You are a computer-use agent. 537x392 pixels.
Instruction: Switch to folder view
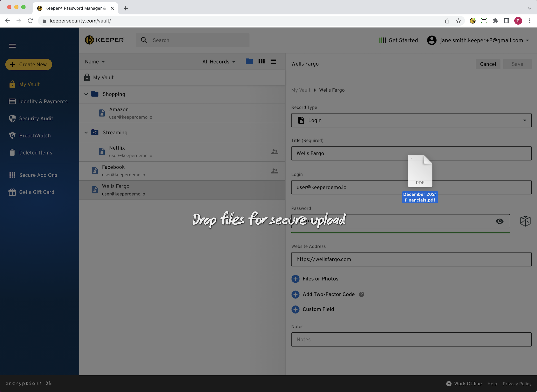[x=249, y=61]
